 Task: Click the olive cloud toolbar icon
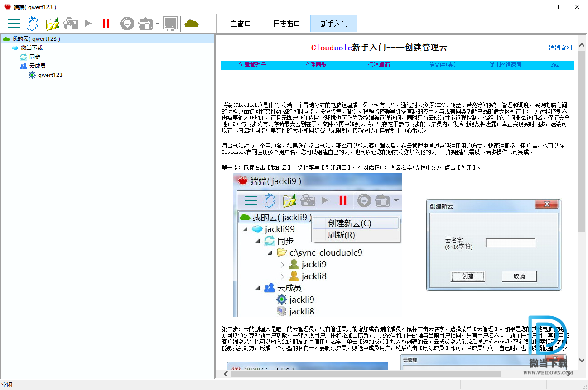click(192, 24)
